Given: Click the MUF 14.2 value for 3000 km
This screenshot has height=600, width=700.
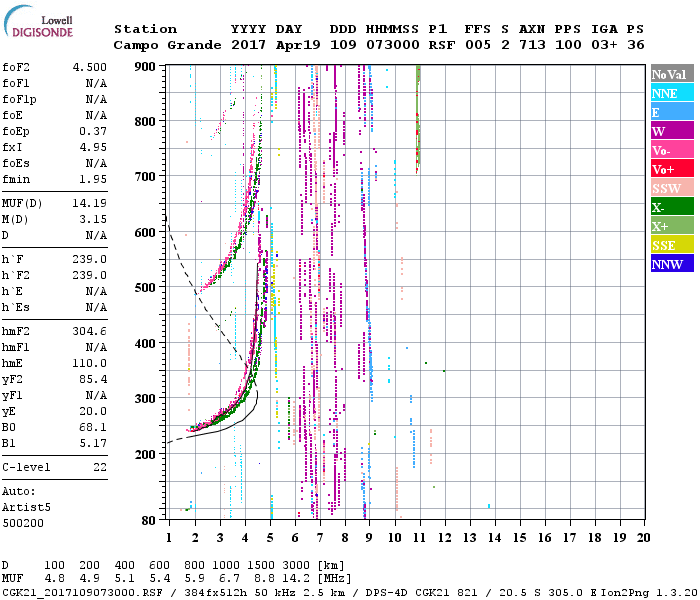Looking at the screenshot, I should click(x=296, y=579).
